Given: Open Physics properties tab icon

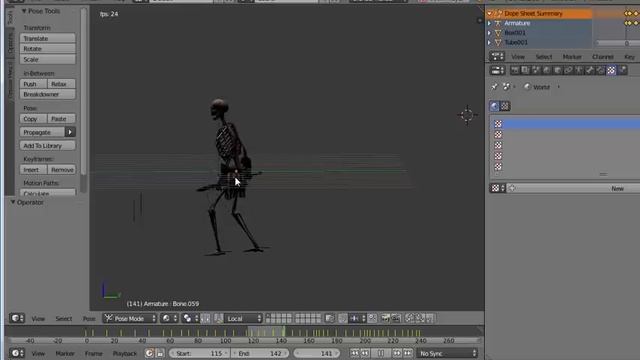Looking at the screenshot, I should [x=622, y=70].
